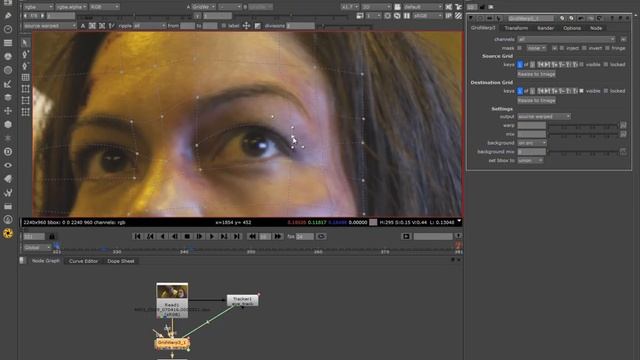Toggle Destination Grid visible checkbox
The width and height of the screenshot is (640, 360).
coord(582,91)
